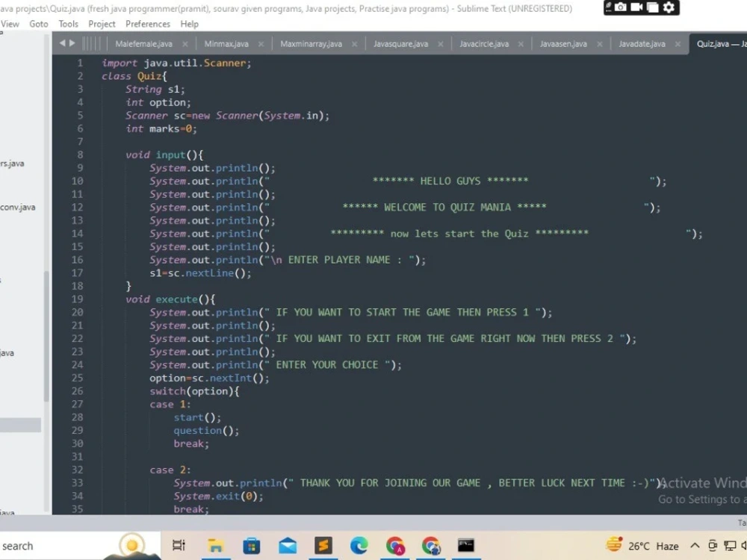
Task: Click the 'WELCOME TO QUIZ MANIA' string
Action: click(447, 207)
